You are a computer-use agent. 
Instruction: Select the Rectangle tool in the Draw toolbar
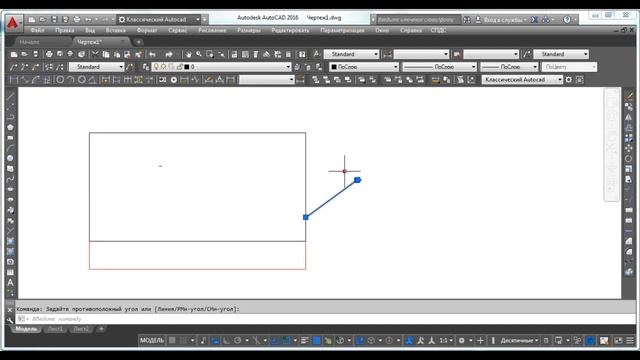pos(11,138)
